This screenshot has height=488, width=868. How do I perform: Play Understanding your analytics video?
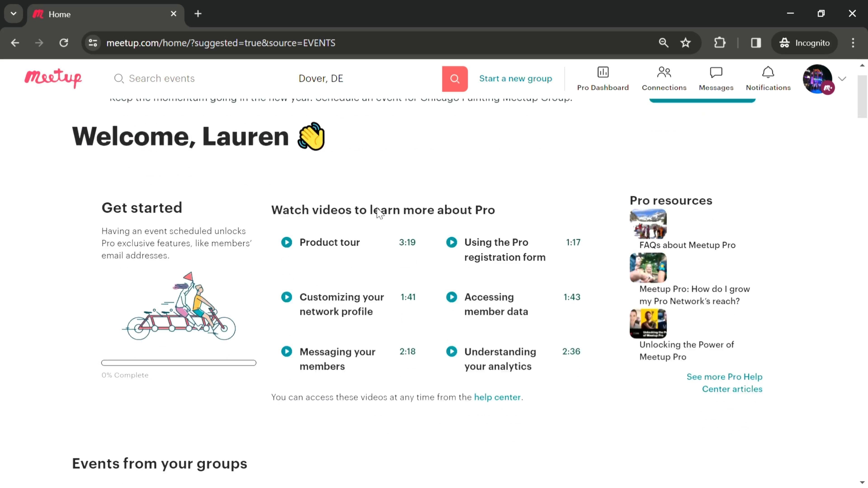(x=452, y=352)
